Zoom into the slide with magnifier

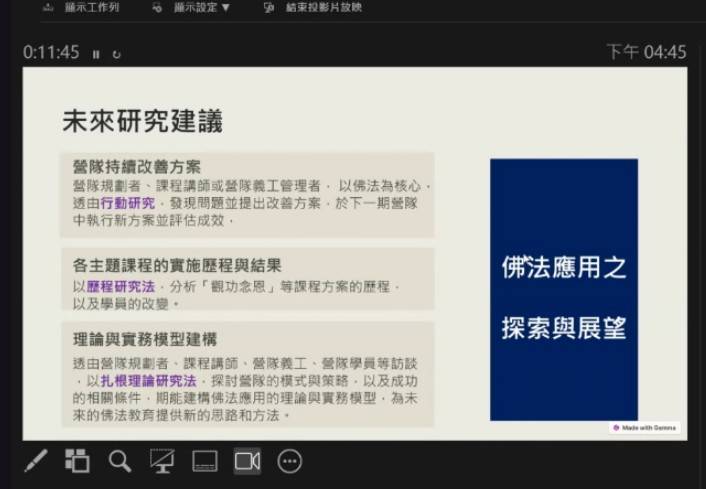(120, 460)
